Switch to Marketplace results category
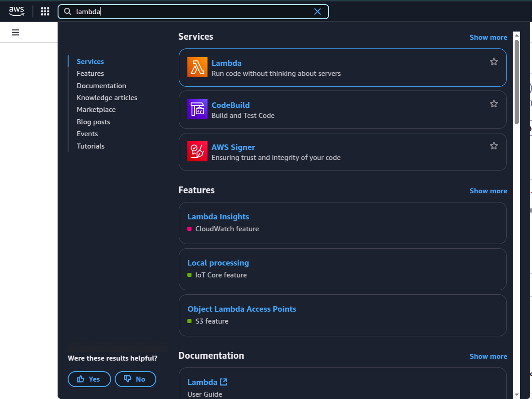The image size is (532, 399). 96,109
